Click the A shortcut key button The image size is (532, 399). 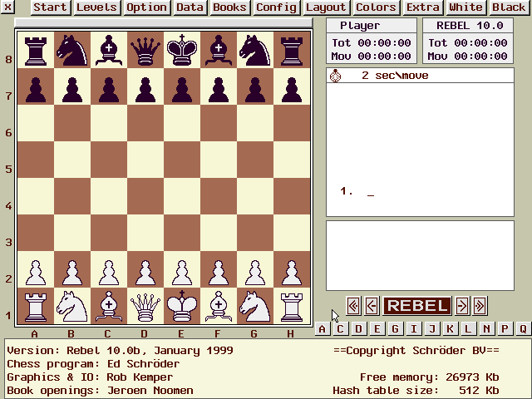pos(323,329)
